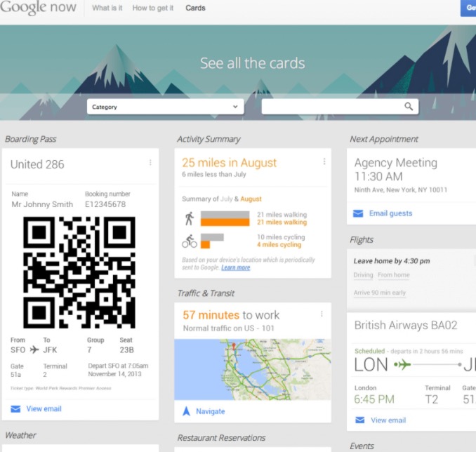Click the 'Agency Meeting' appointment title
Viewport: 476px width, 452px height.
click(396, 163)
